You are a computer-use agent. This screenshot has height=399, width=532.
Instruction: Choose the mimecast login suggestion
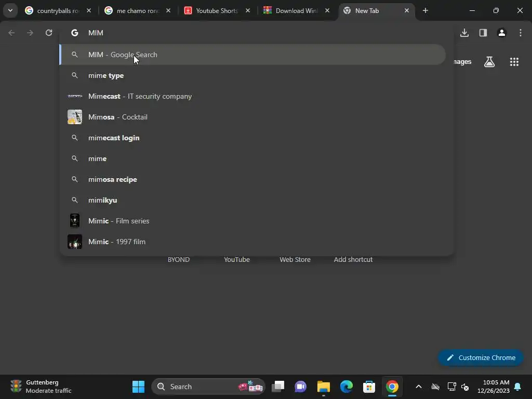pyautogui.click(x=252, y=138)
